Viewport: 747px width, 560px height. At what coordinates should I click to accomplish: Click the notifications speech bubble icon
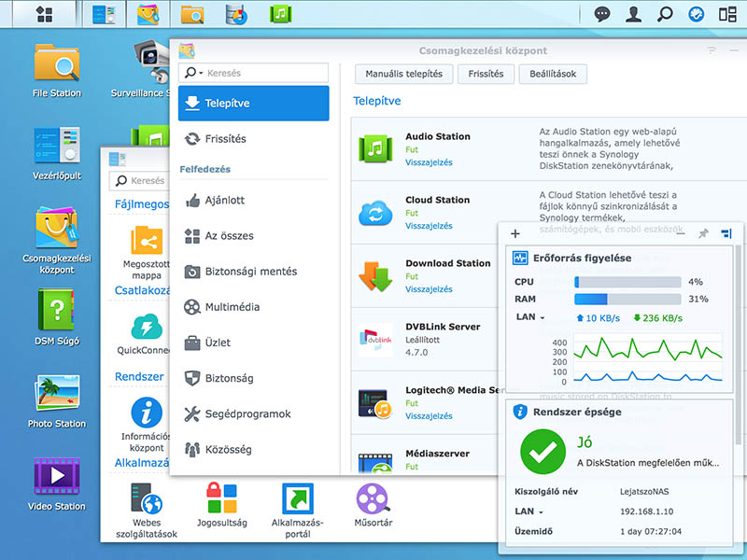coord(602,14)
